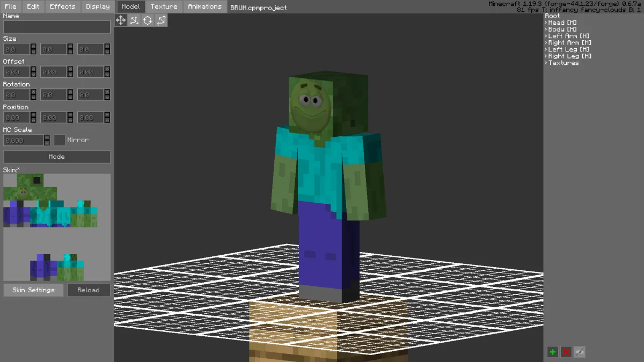Click the green plus add element button

pyautogui.click(x=552, y=352)
